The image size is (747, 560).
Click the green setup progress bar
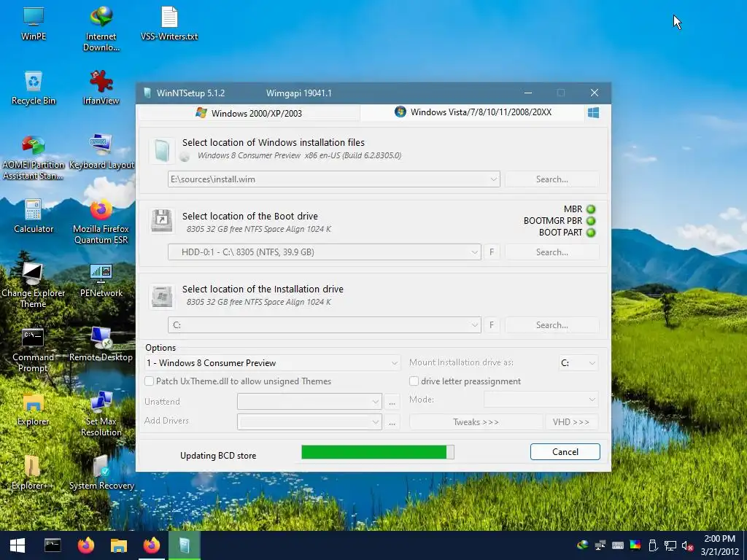pos(378,452)
